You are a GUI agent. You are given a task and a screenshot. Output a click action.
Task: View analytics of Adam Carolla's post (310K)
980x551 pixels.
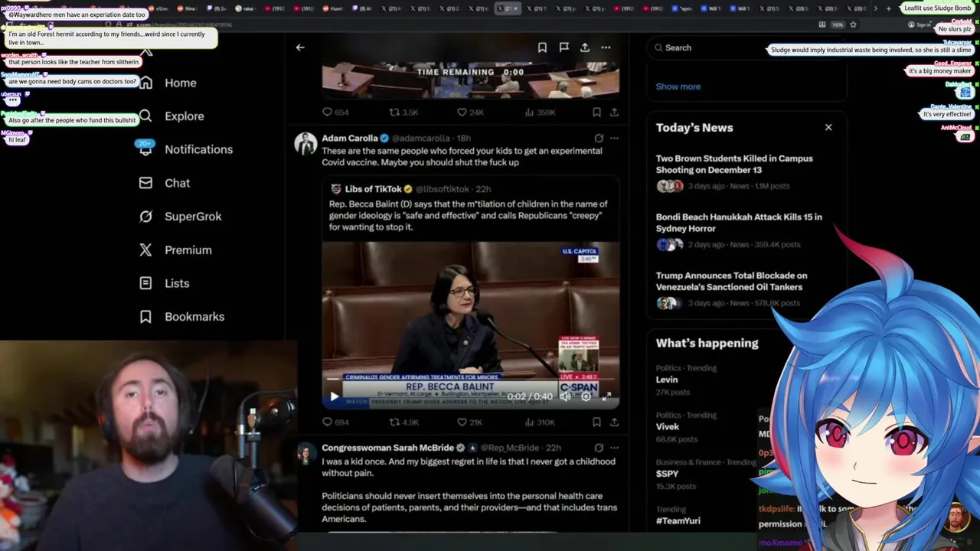click(x=540, y=422)
